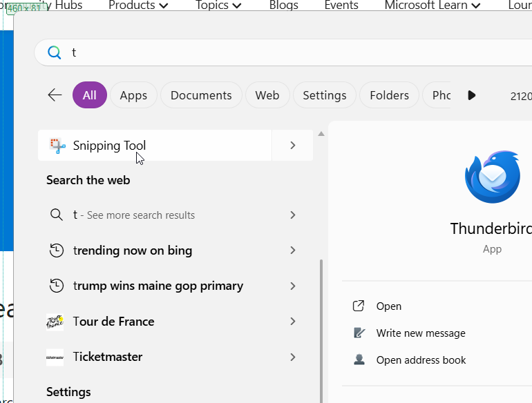This screenshot has width=532, height=403.
Task: Open Topics dropdown in browser nav
Action: tap(218, 5)
